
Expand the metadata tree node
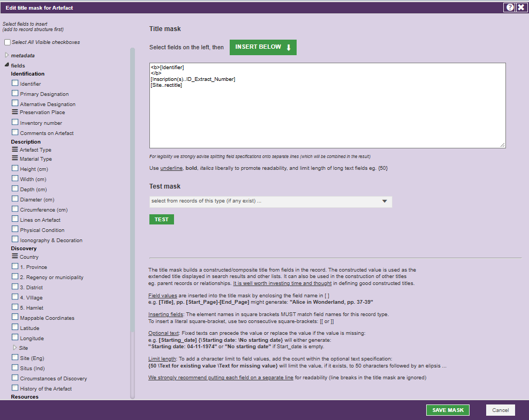(x=7, y=55)
